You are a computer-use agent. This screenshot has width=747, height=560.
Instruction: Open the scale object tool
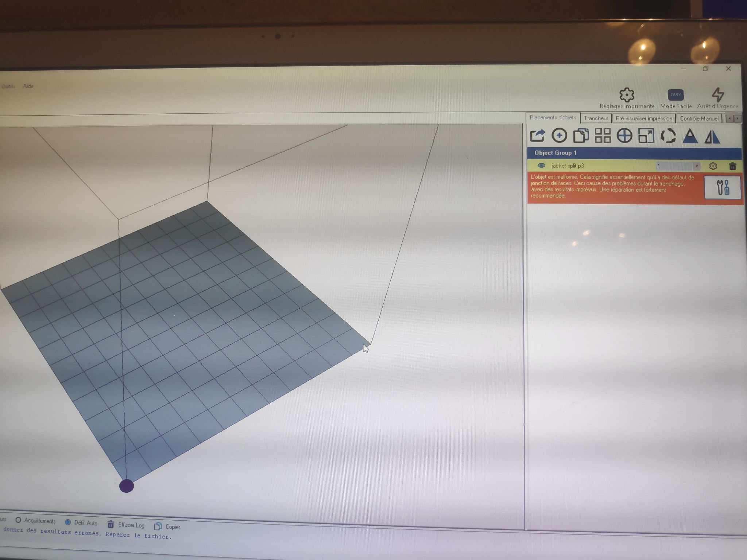646,136
